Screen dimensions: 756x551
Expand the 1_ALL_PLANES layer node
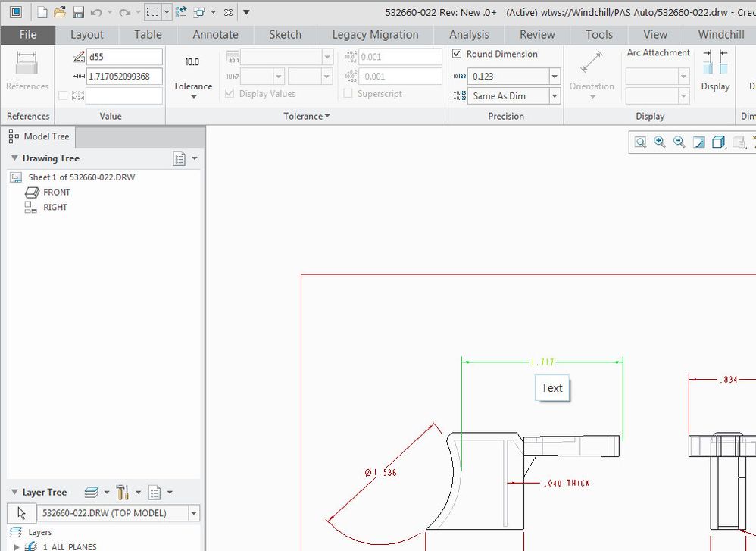pyautogui.click(x=17, y=546)
